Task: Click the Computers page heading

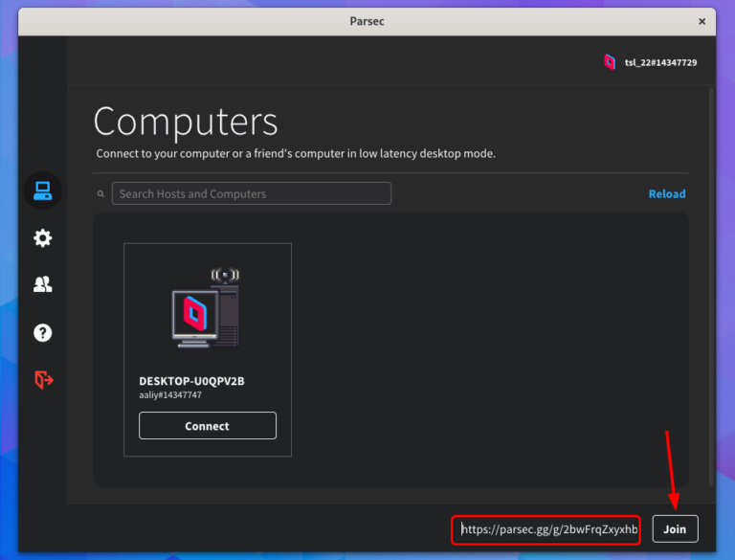Action: tap(186, 123)
